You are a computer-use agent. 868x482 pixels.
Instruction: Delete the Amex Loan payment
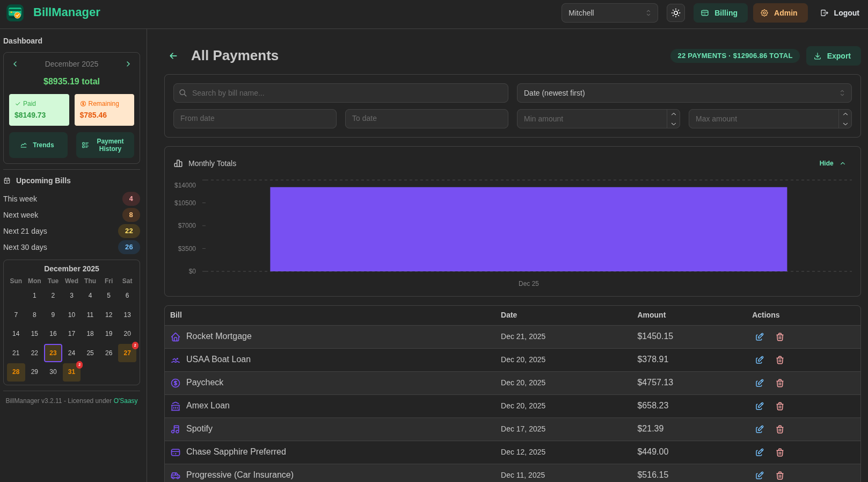pos(780,406)
